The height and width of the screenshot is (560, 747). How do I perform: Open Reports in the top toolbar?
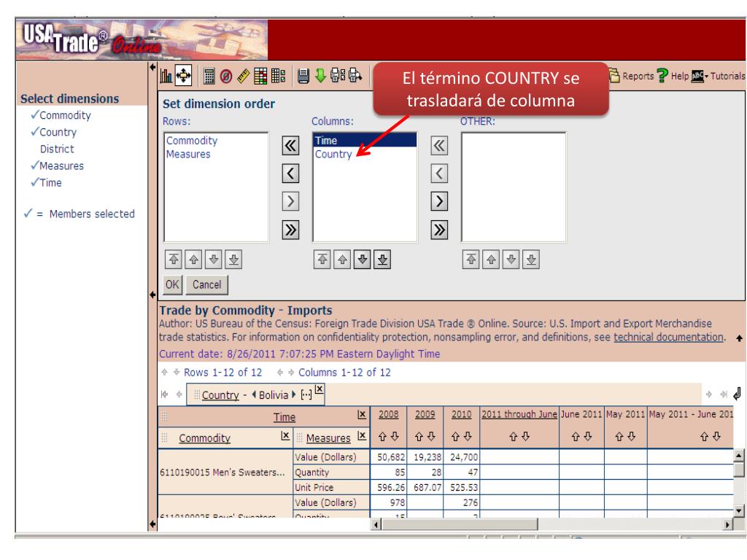(632, 76)
